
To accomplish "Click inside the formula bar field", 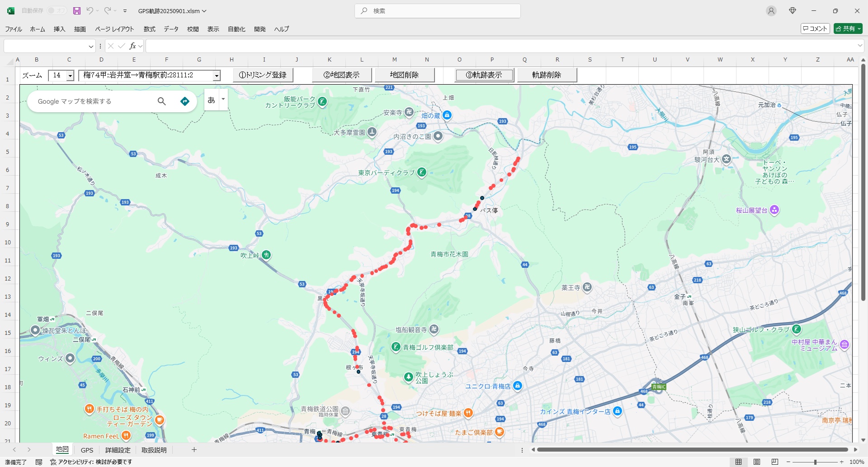I will [x=501, y=46].
